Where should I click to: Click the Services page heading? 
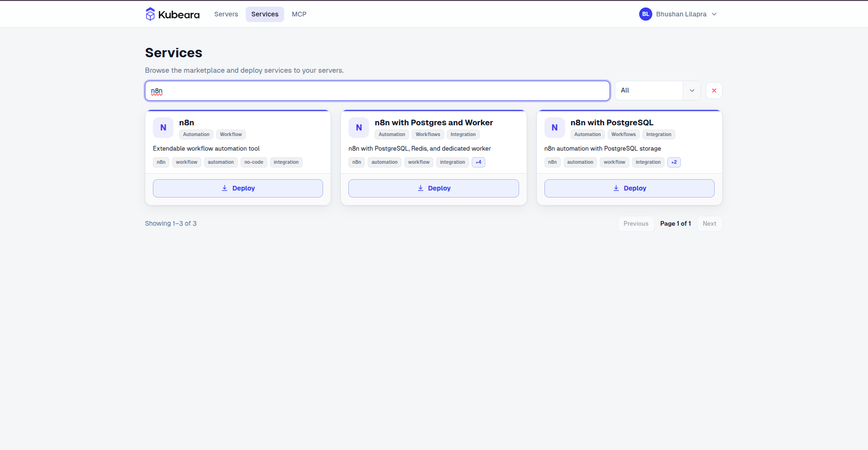[x=174, y=53]
